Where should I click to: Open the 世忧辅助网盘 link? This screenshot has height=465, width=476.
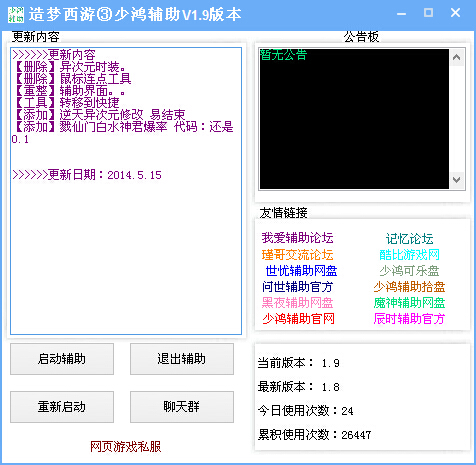(301, 271)
